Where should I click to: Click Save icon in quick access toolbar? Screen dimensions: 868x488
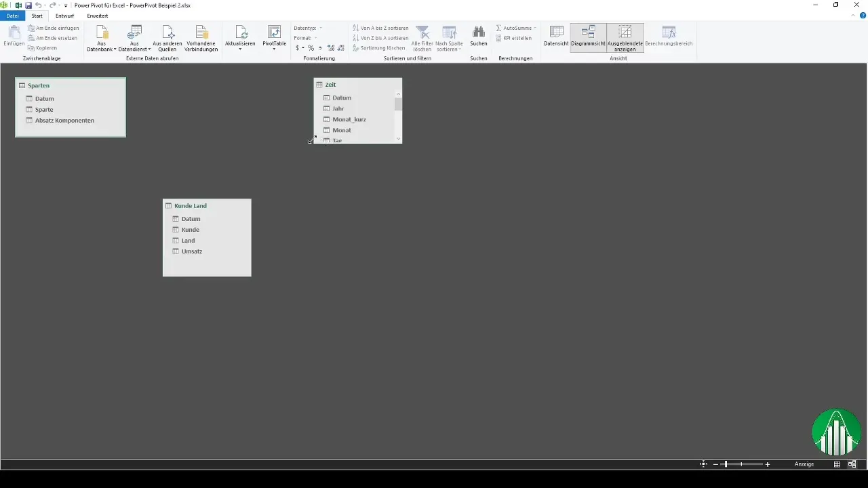click(28, 5)
